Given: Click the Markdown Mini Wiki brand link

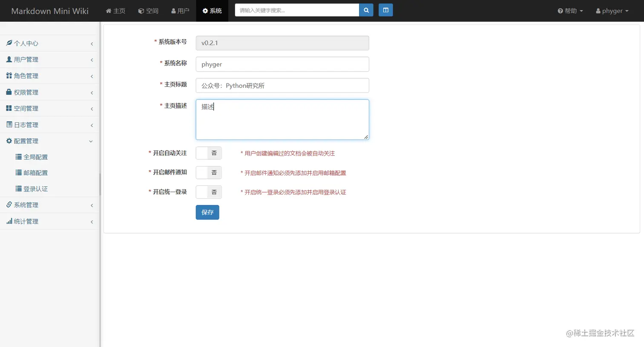Looking at the screenshot, I should pyautogui.click(x=50, y=11).
